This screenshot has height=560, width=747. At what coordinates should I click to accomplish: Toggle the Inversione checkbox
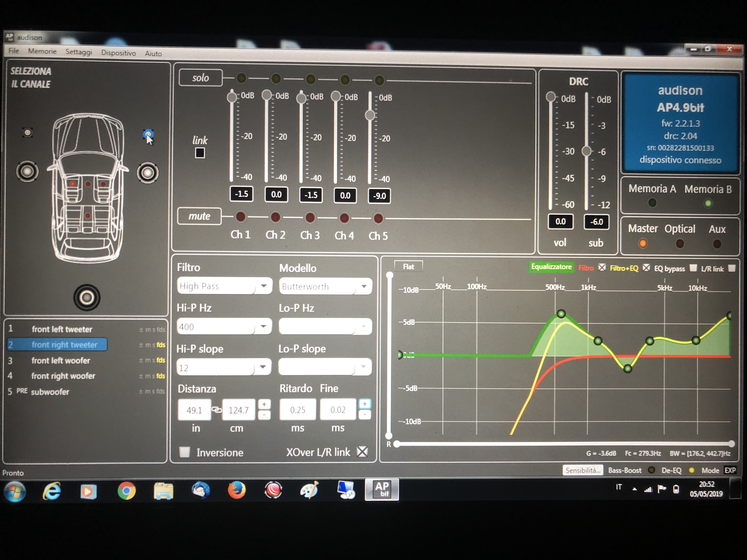click(x=185, y=452)
